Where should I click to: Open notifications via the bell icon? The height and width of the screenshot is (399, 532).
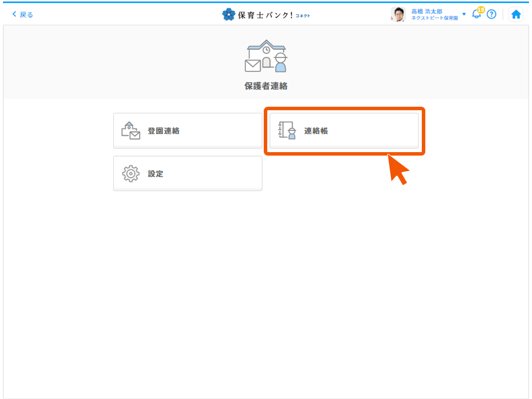(x=476, y=15)
